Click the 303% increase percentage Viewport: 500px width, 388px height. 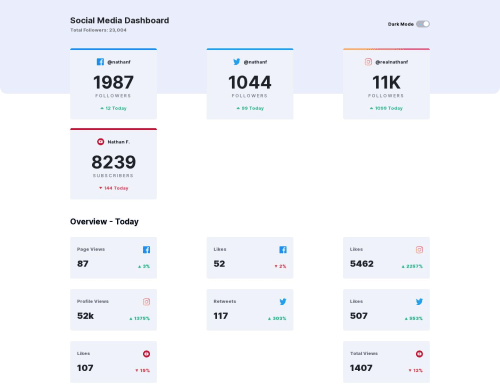point(277,318)
